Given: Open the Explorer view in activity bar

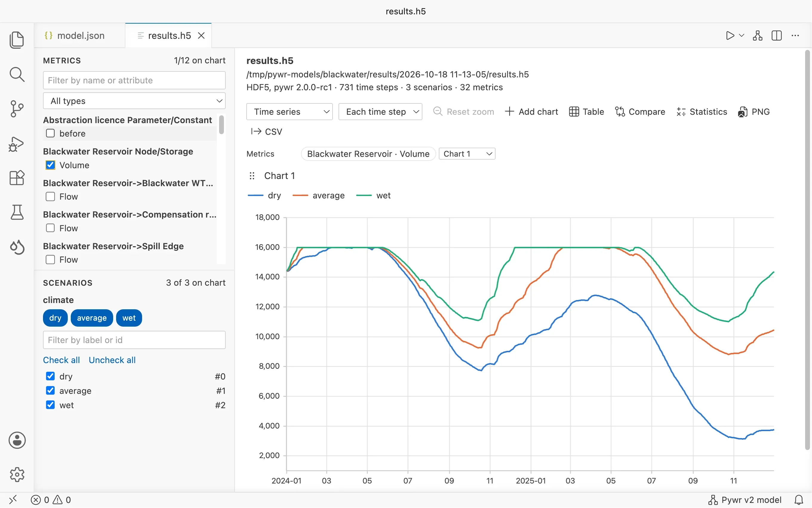Looking at the screenshot, I should (x=17, y=40).
